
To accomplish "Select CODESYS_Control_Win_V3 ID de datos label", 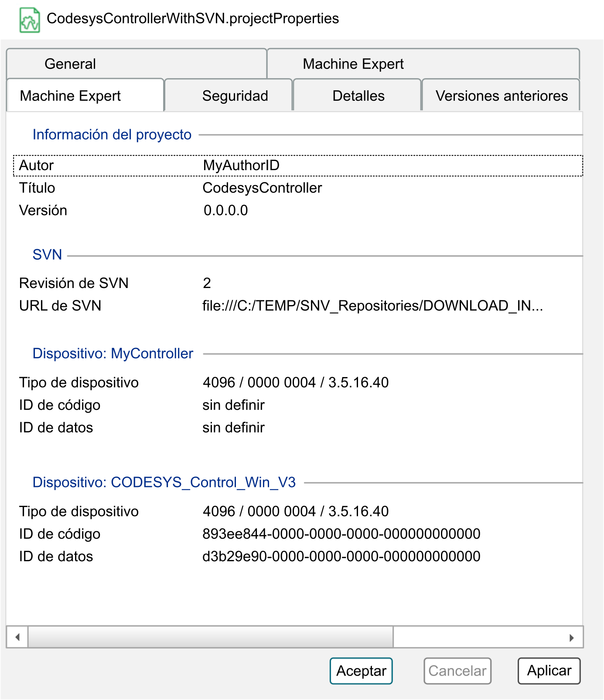I will pyautogui.click(x=56, y=556).
